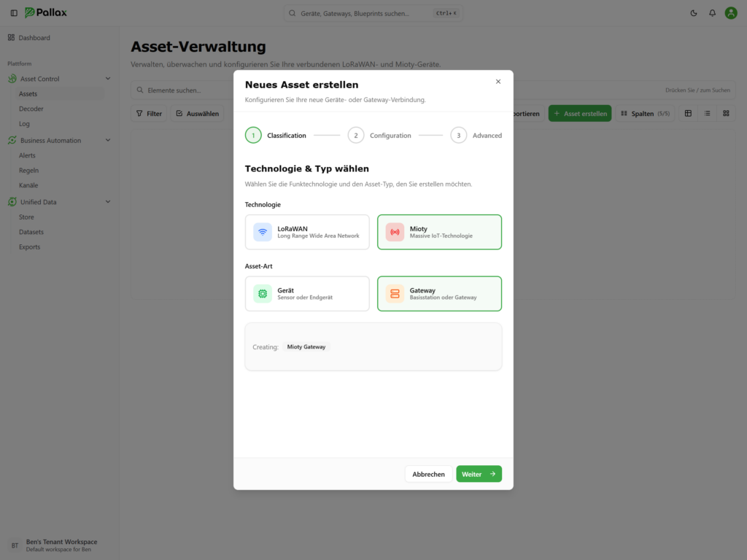Open Decoder in the sidebar
This screenshot has height=560, width=747.
click(31, 109)
